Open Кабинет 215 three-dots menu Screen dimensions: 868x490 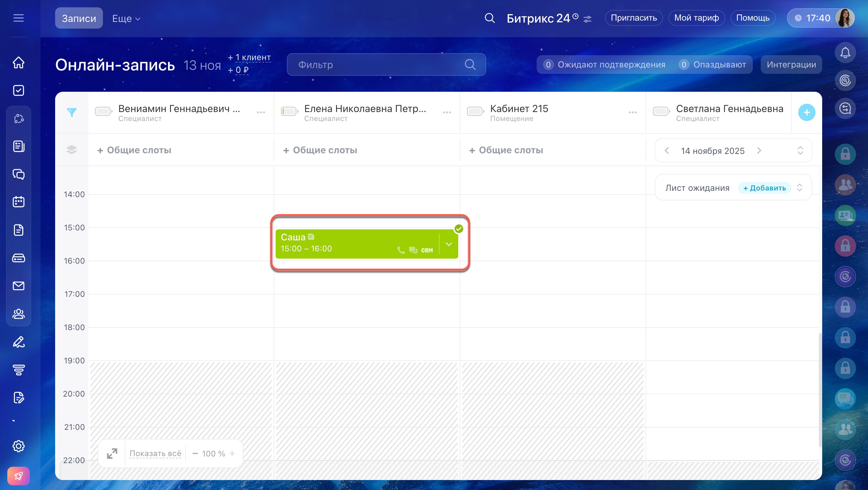tap(633, 112)
